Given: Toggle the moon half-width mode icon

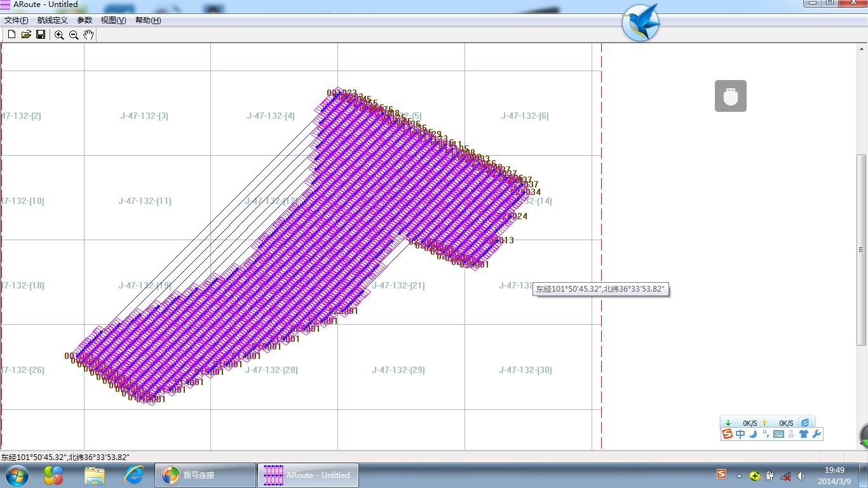Looking at the screenshot, I should (x=753, y=434).
